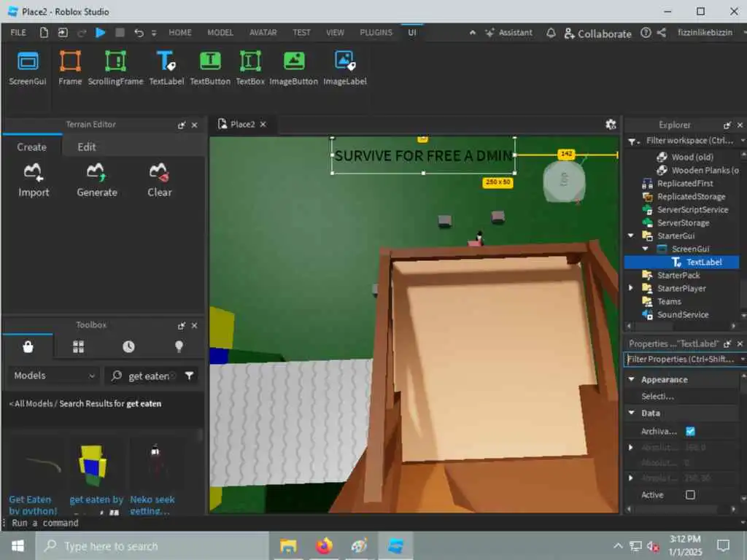
Task: Switch to Terrain Editor Edit tab
Action: [x=87, y=147]
